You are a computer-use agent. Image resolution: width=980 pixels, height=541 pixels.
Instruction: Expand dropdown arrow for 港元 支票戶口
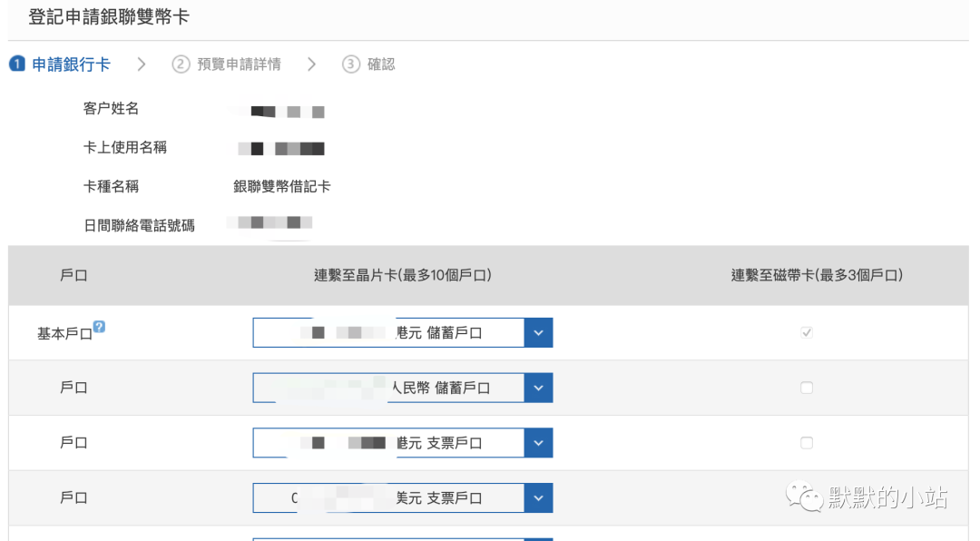pyautogui.click(x=538, y=443)
